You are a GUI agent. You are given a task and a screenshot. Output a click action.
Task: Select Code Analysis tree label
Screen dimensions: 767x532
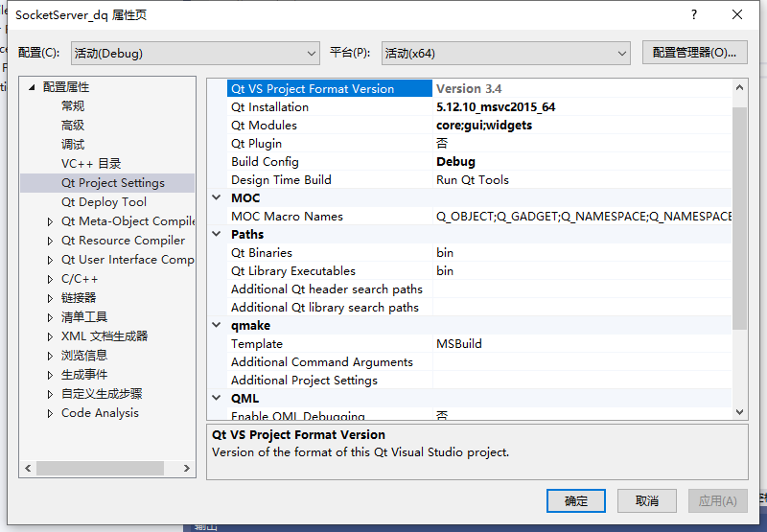tap(101, 413)
